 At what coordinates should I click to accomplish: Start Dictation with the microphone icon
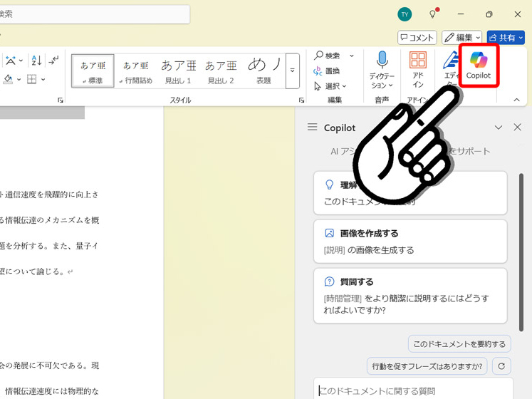point(382,61)
